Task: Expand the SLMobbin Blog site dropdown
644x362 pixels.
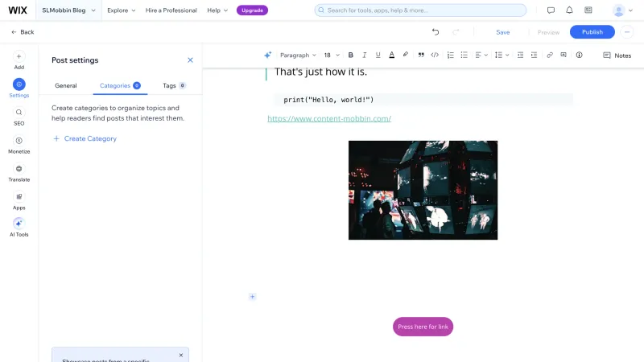Action: pyautogui.click(x=68, y=10)
